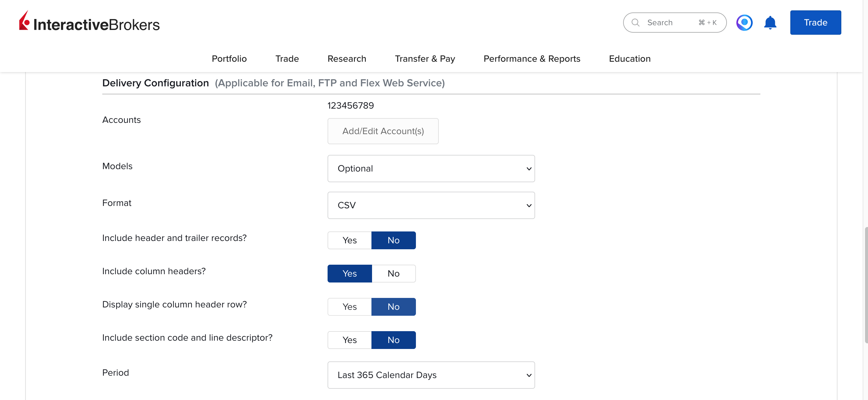Expand the Models dropdown
Image resolution: width=868 pixels, height=400 pixels.
click(431, 169)
